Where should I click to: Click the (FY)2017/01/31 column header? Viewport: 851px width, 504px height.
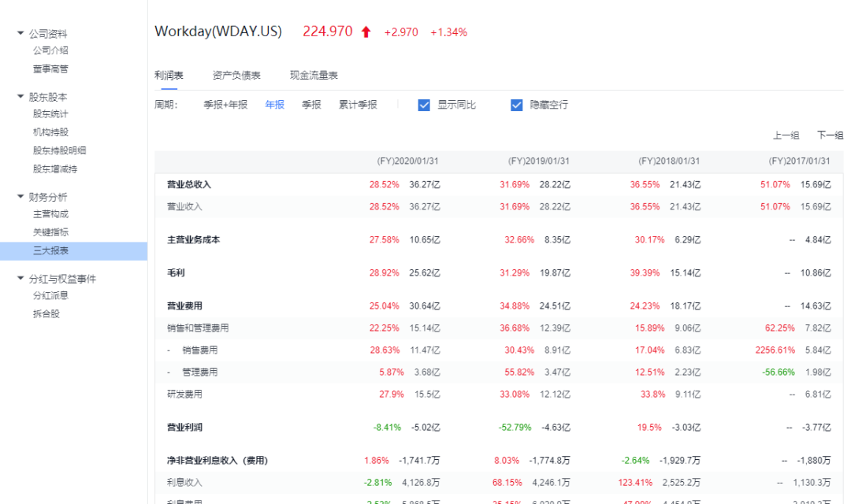799,161
